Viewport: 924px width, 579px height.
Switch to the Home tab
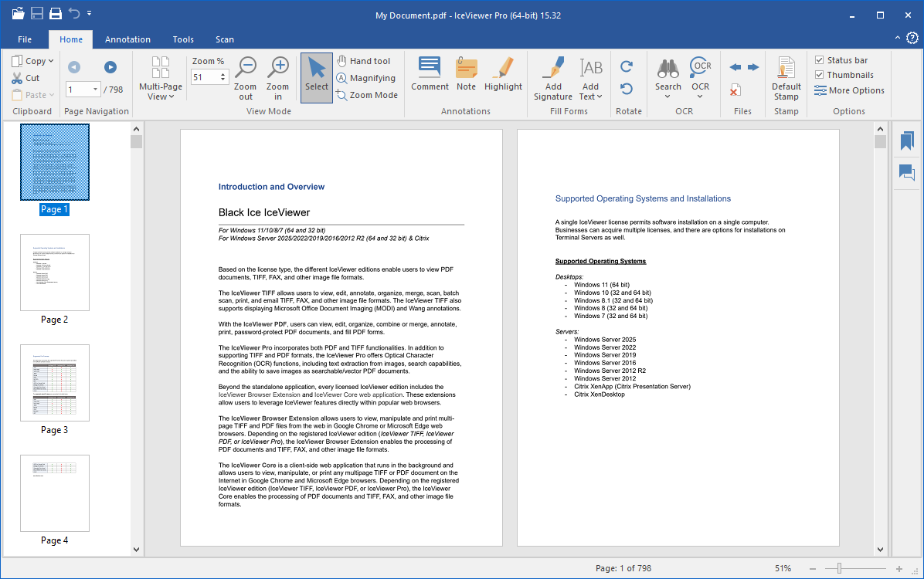tap(71, 39)
